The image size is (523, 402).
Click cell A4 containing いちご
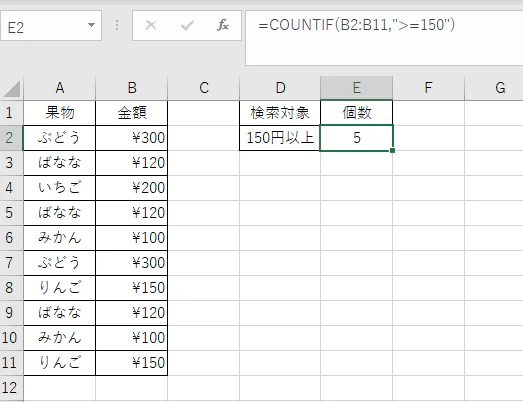pyautogui.click(x=60, y=188)
